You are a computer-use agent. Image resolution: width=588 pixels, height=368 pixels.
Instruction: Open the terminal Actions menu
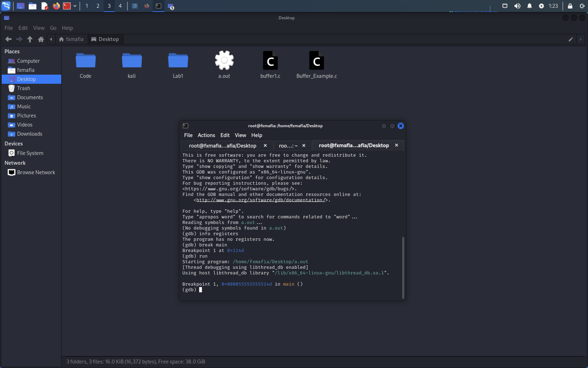[x=206, y=135]
